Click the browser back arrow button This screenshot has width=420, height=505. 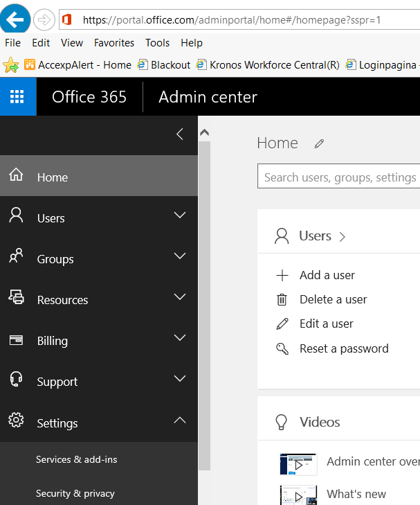(15, 19)
